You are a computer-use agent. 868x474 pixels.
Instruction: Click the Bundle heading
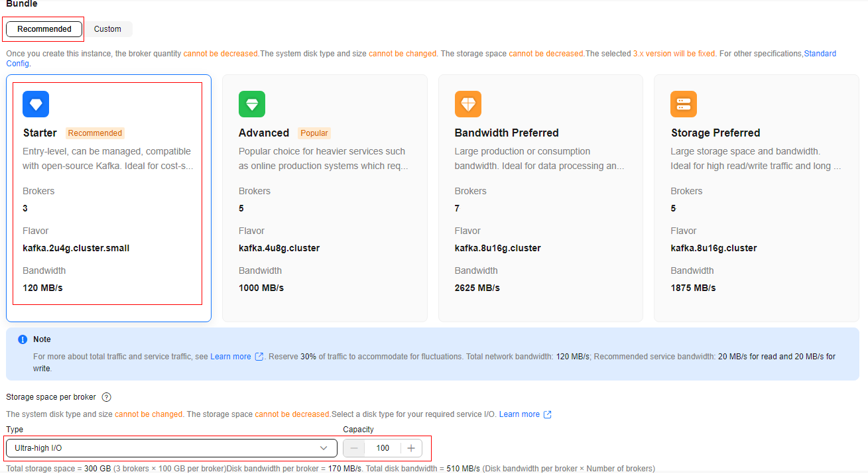pos(22,4)
